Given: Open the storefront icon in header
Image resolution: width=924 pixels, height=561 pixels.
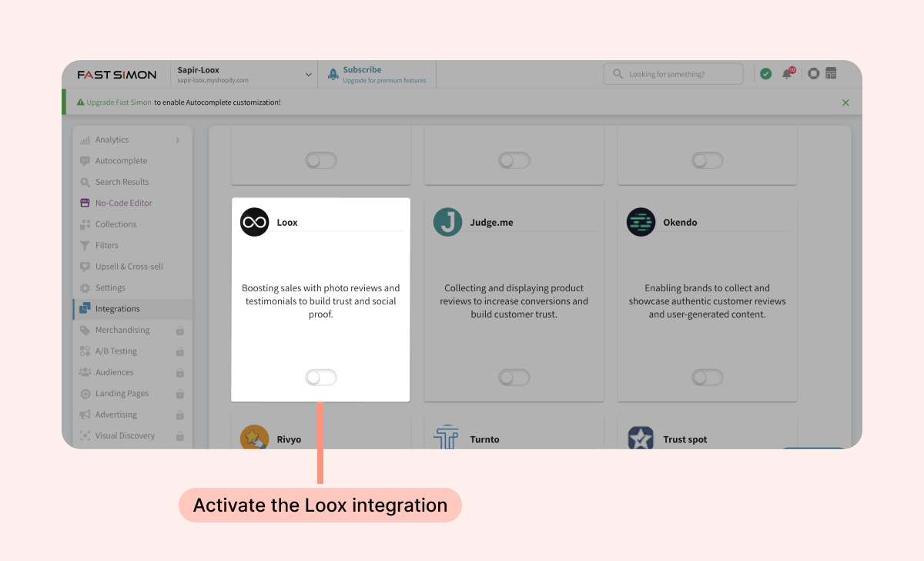Looking at the screenshot, I should click(831, 74).
